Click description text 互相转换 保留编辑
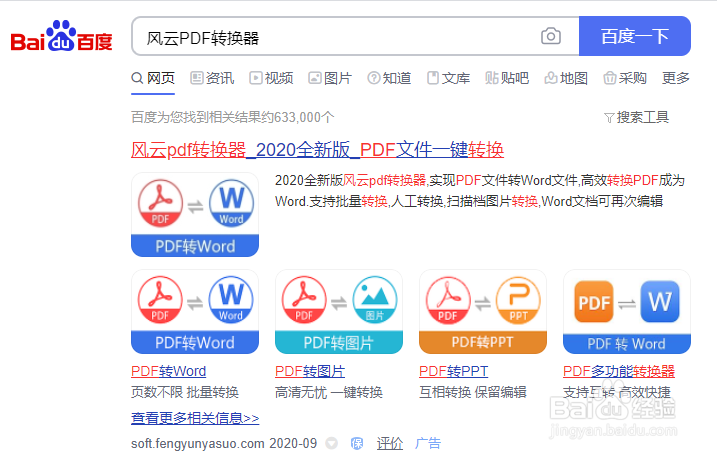 (x=473, y=392)
